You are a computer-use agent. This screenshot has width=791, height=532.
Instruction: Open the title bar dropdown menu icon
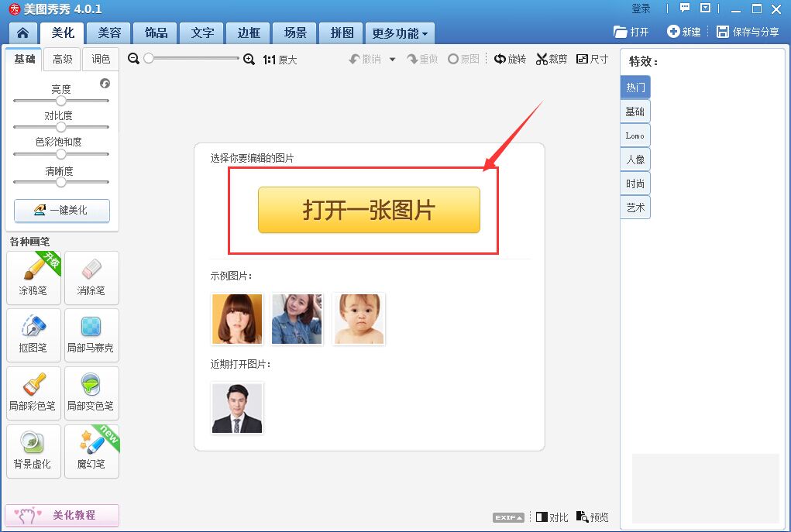tap(705, 9)
